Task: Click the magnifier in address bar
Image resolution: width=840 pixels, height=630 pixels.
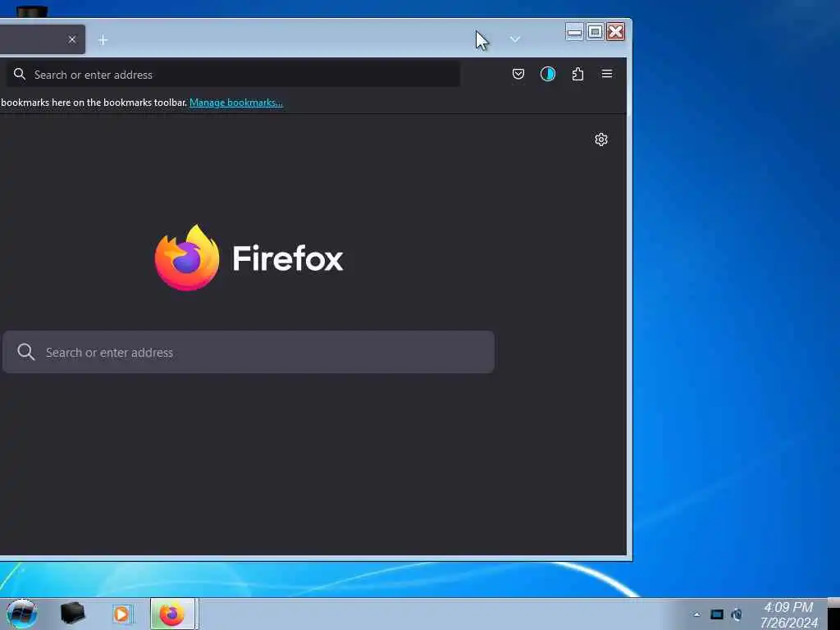Action: click(20, 75)
